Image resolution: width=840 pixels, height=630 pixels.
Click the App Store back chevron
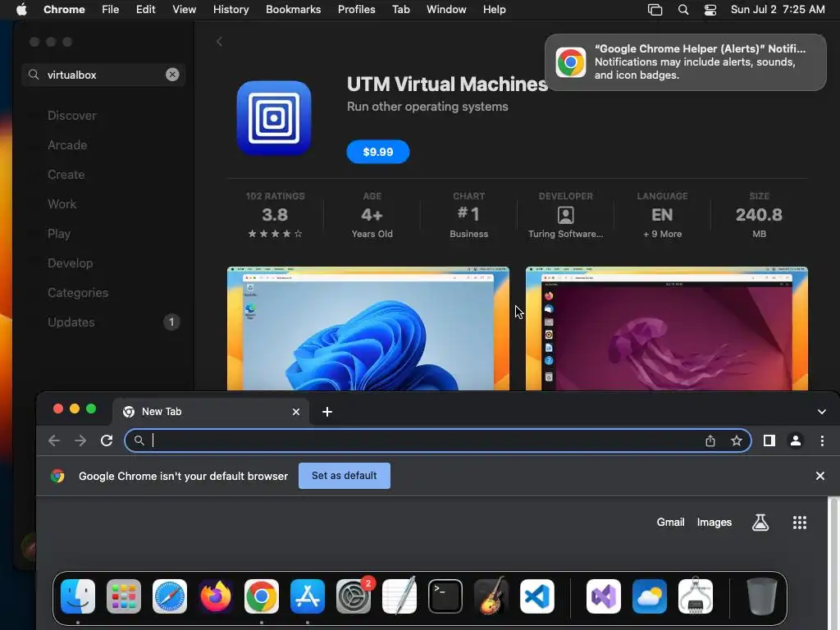pos(219,41)
